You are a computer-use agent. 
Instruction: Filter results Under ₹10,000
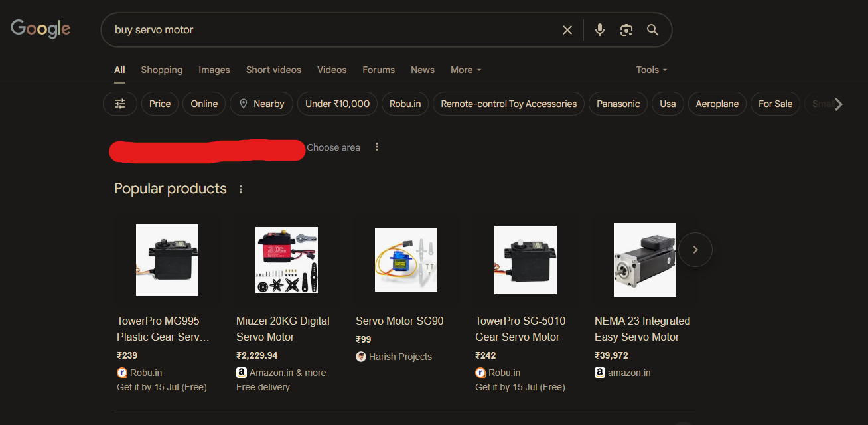pyautogui.click(x=338, y=104)
